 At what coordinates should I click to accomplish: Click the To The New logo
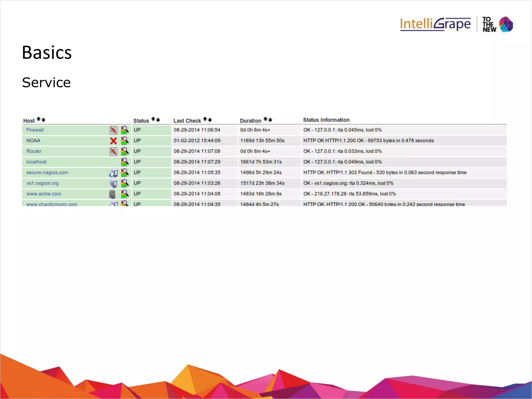[497, 24]
